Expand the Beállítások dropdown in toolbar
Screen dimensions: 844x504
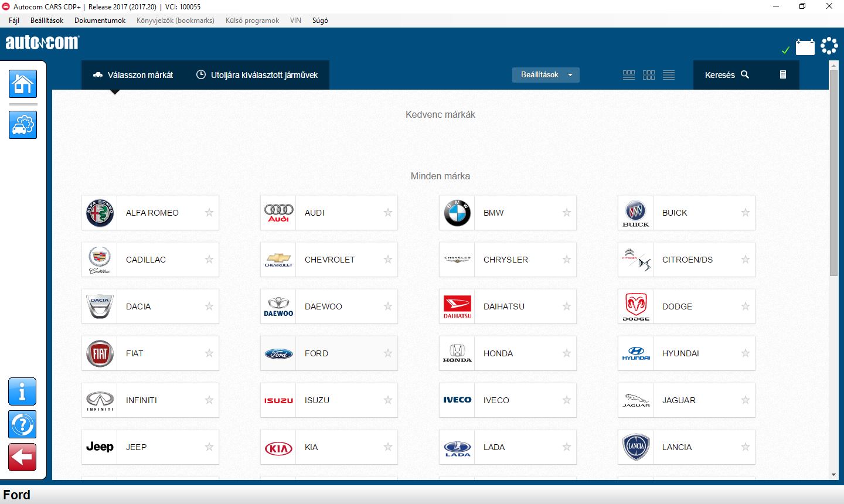[546, 75]
